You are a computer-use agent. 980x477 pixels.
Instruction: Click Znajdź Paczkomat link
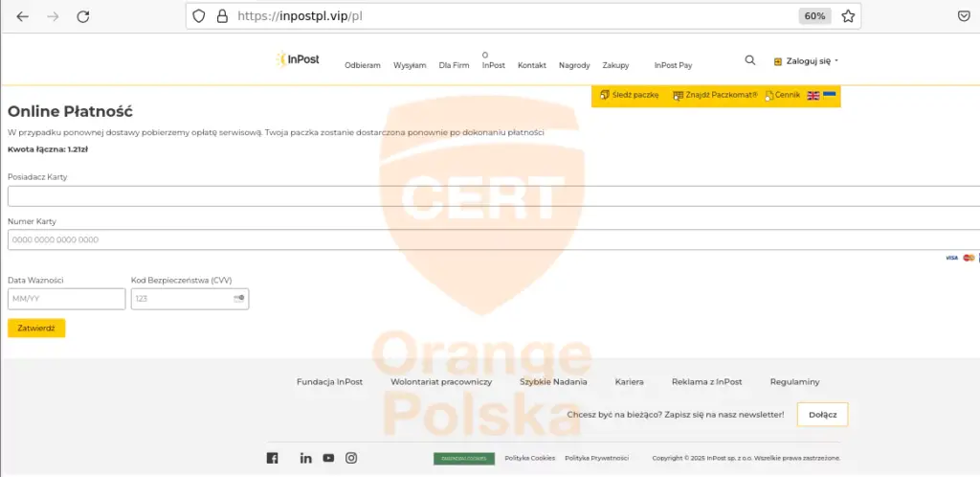click(715, 95)
